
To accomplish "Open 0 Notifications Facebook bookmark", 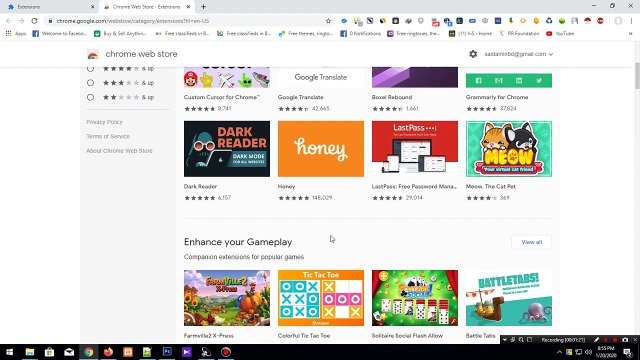I will tap(361, 33).
